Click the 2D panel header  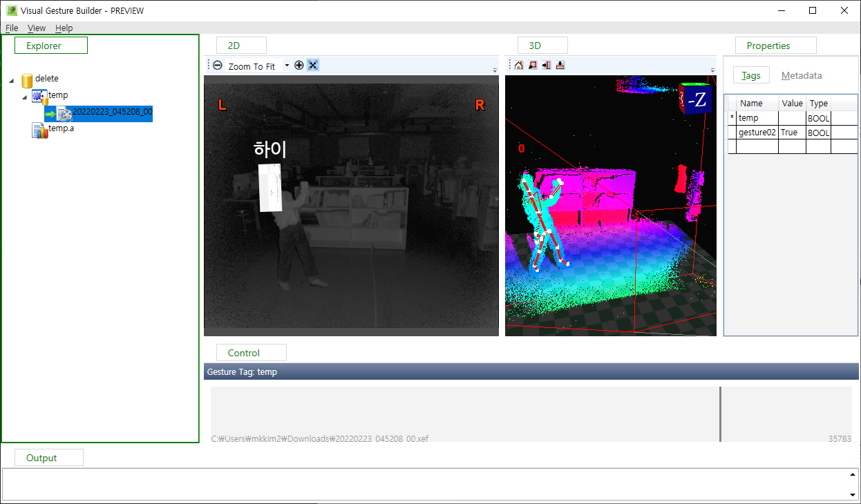241,46
